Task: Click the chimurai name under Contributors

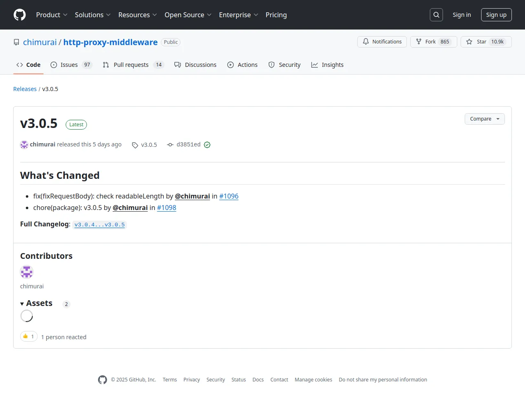Action: [x=32, y=286]
